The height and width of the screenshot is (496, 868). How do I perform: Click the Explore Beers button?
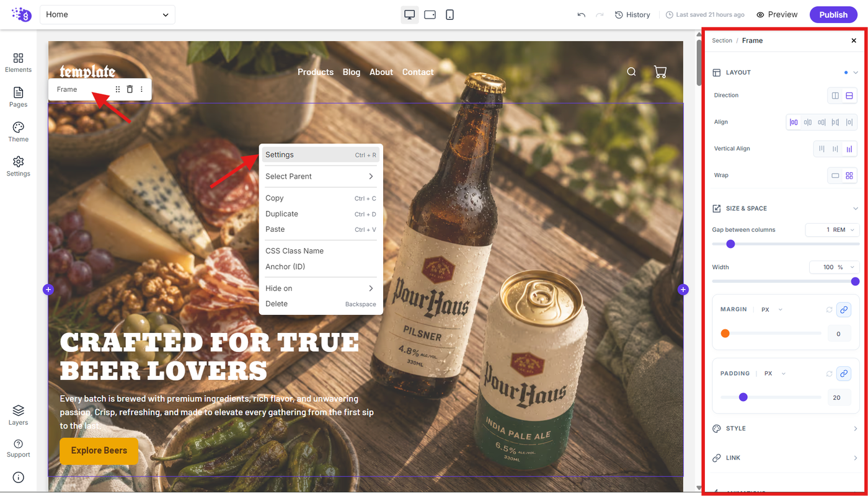pyautogui.click(x=99, y=451)
